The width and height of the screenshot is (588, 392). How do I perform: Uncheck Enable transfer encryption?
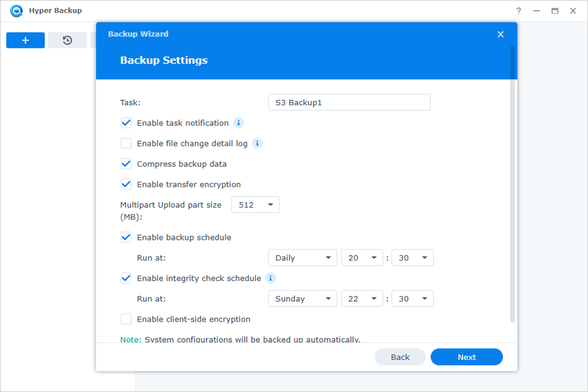click(x=126, y=184)
